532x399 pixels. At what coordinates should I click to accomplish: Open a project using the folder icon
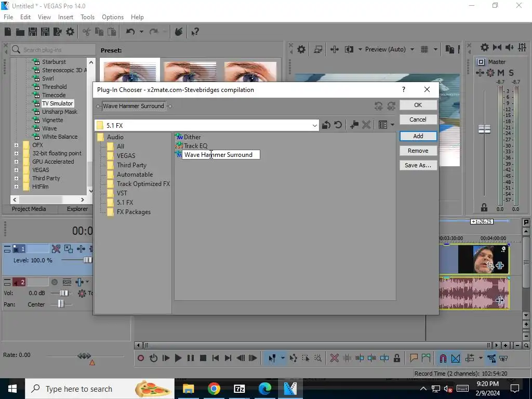coord(20,32)
